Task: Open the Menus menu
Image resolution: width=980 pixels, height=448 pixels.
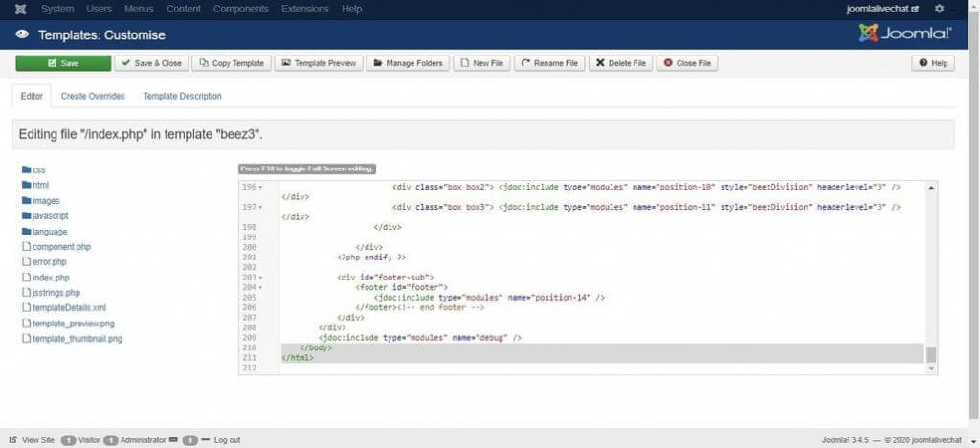Action: point(139,9)
